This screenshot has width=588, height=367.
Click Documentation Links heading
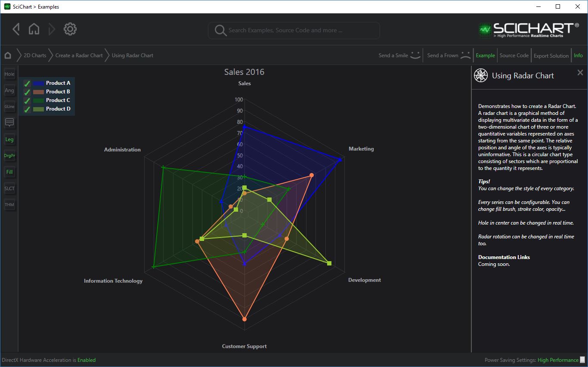tap(504, 257)
